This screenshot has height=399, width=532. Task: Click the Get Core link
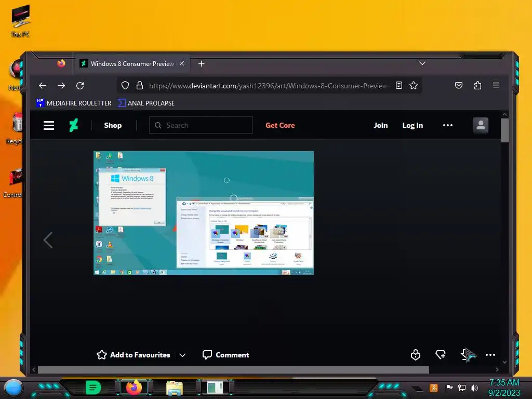[280, 125]
